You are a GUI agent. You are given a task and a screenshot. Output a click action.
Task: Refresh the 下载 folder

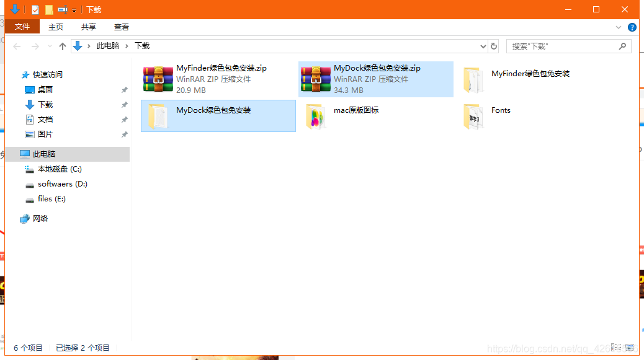[x=494, y=46]
